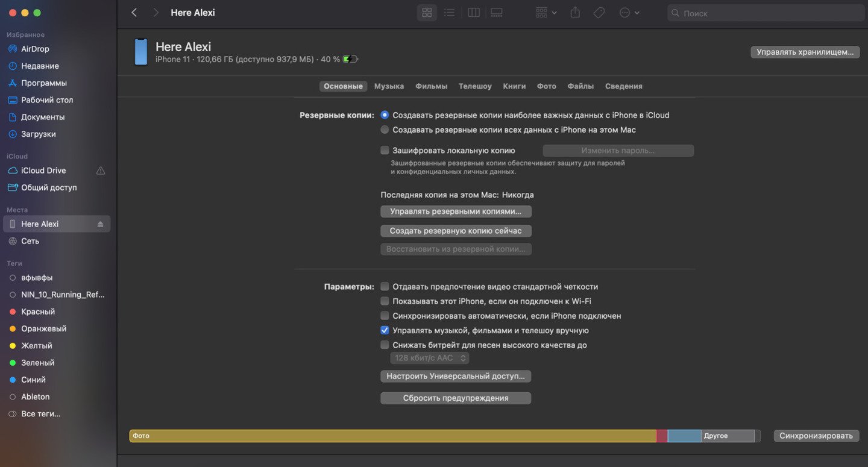Click the Другое storage bar segment
Screen dimensions: 868x467
coord(728,436)
